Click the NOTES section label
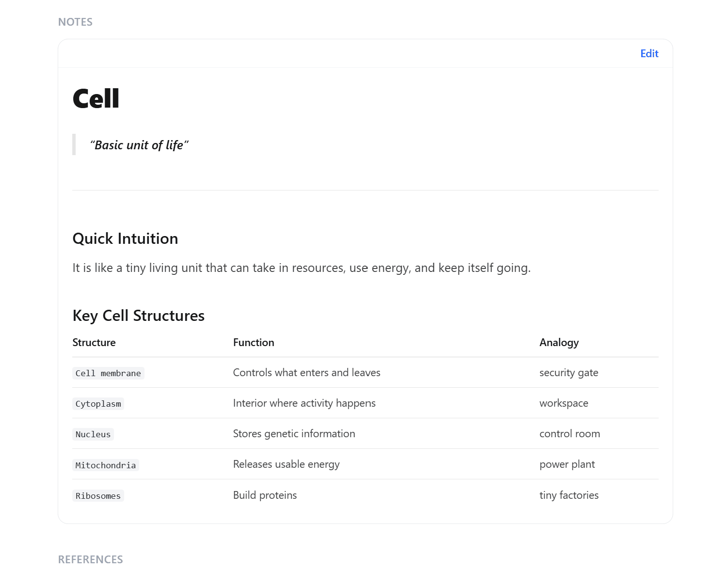 point(75,22)
